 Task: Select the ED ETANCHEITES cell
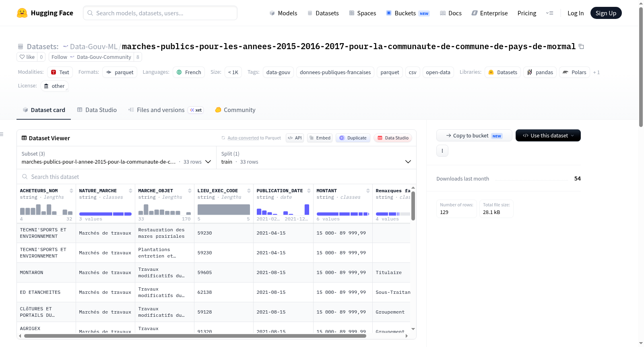[x=46, y=292]
